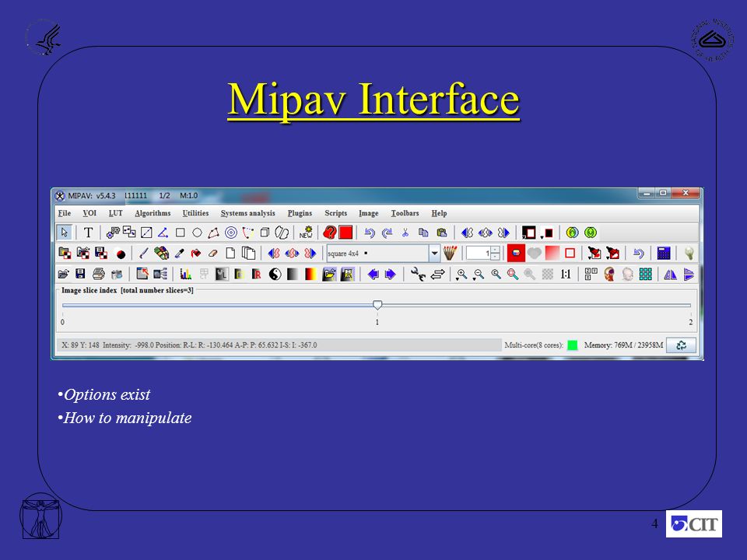Choose the point VOI tool
This screenshot has width=747, height=560.
point(113,233)
